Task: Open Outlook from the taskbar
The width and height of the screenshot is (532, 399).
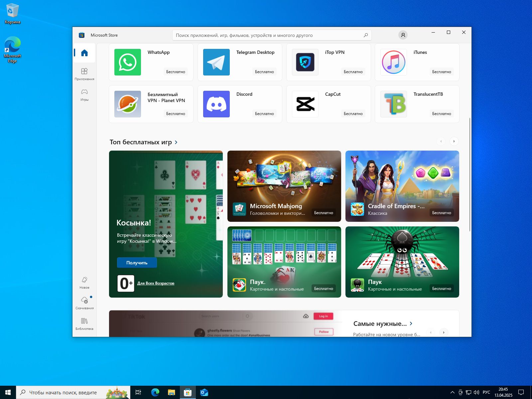Action: click(204, 392)
